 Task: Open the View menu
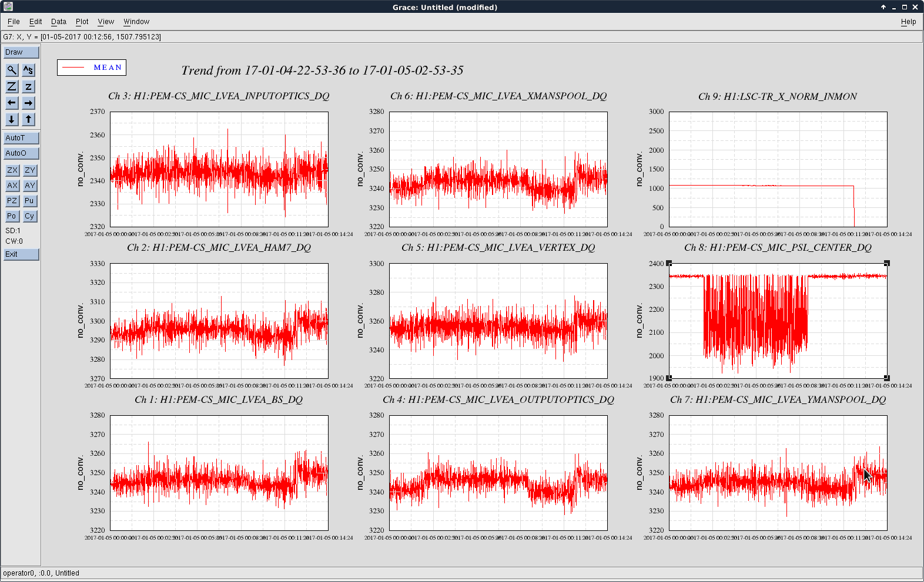tap(106, 22)
